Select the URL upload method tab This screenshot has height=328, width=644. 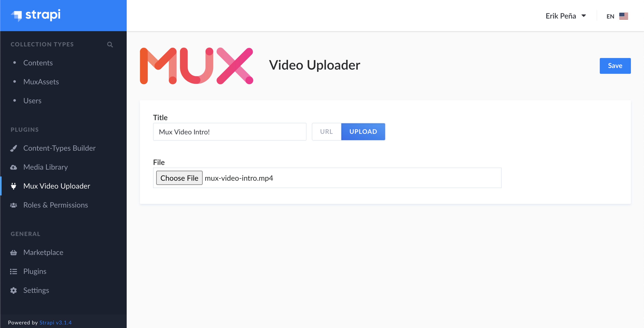click(x=326, y=131)
